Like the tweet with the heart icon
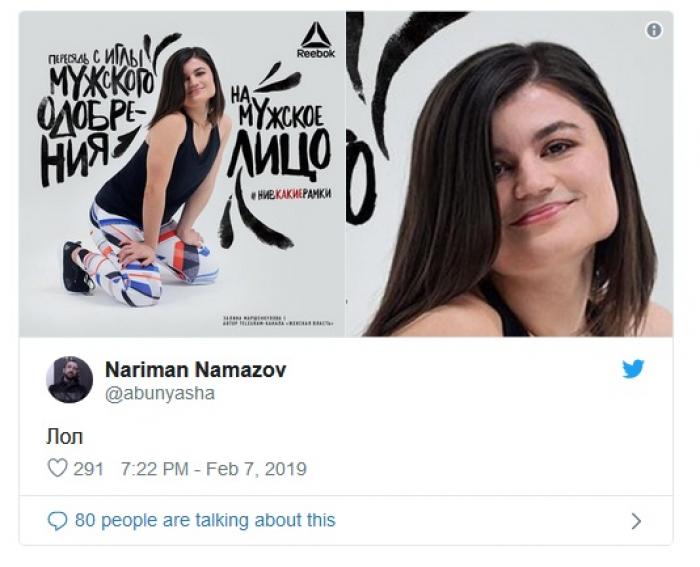Screen dimensions: 700x567 click(x=57, y=468)
